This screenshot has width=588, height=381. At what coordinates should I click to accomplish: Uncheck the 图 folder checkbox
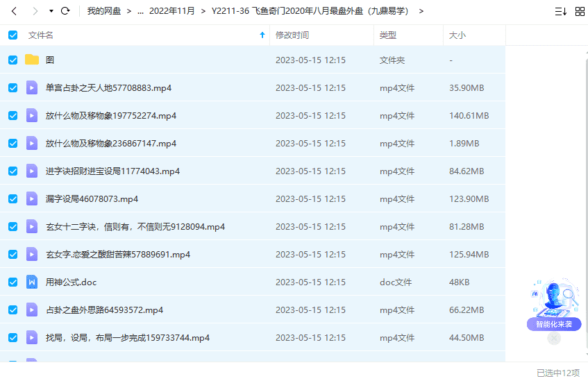tap(12, 60)
